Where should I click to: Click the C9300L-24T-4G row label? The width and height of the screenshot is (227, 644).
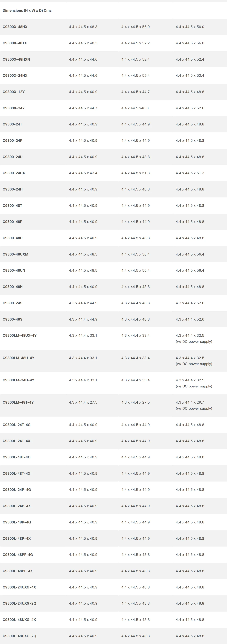coord(16,425)
